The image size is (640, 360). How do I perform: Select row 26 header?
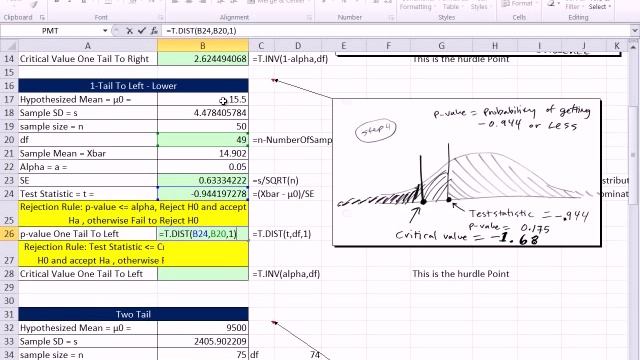pos(9,234)
